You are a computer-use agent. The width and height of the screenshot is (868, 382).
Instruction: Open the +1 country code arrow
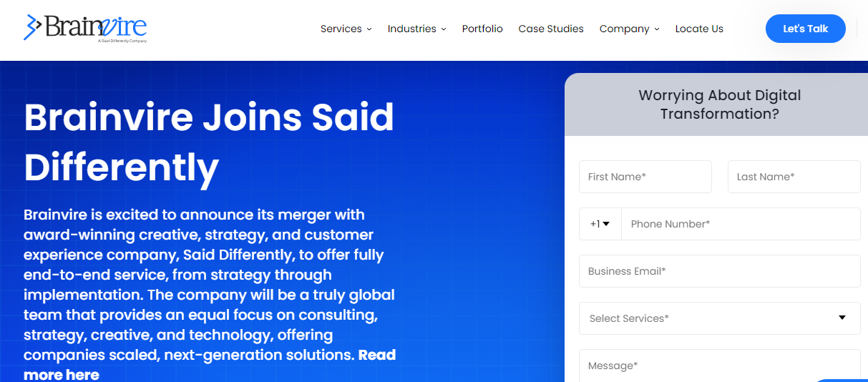[606, 224]
